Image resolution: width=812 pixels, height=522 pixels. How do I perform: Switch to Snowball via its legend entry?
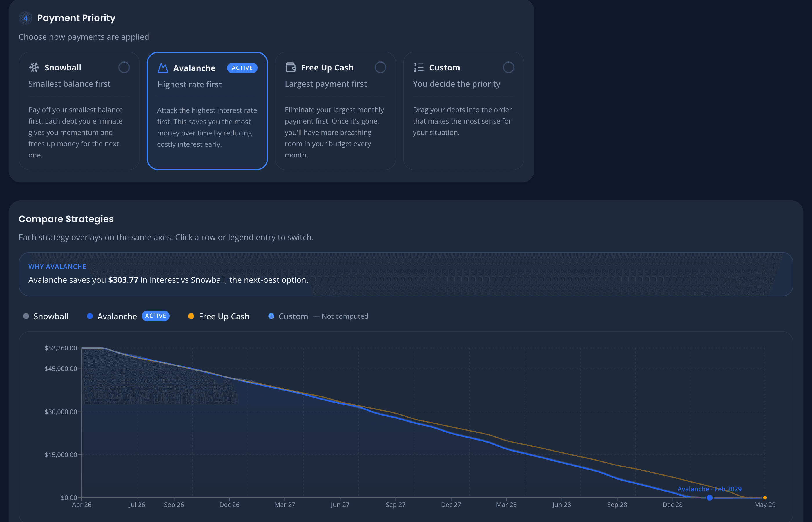[x=50, y=316]
